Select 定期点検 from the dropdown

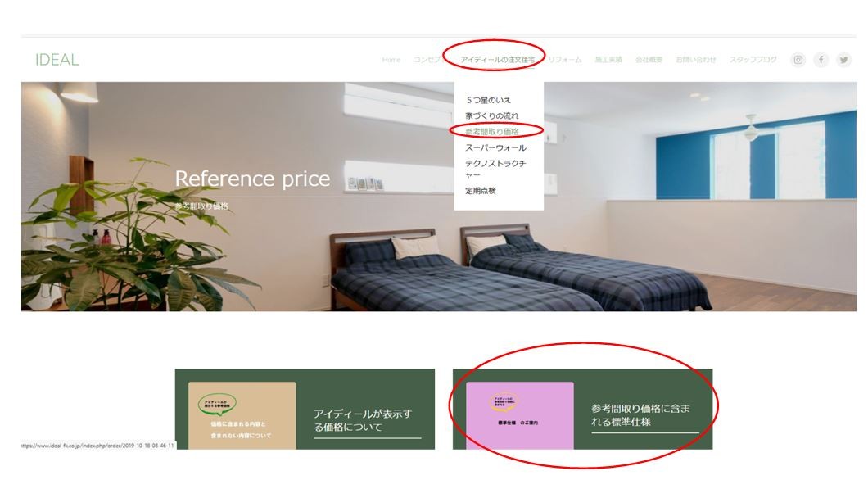481,191
